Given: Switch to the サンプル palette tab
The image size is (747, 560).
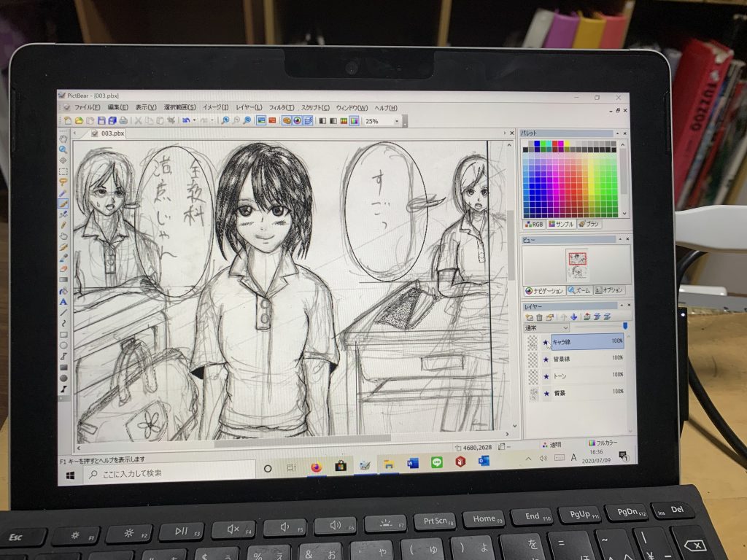Looking at the screenshot, I should pos(561,224).
